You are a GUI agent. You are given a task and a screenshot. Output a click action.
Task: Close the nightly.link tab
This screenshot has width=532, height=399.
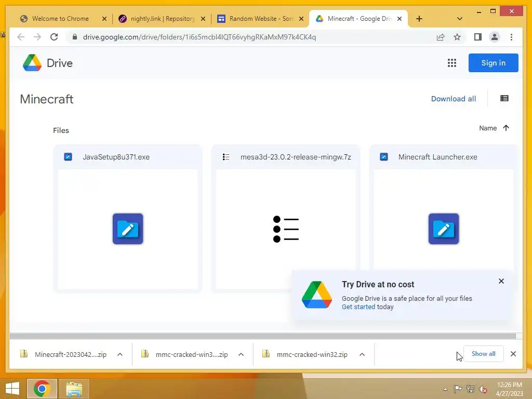203,19
